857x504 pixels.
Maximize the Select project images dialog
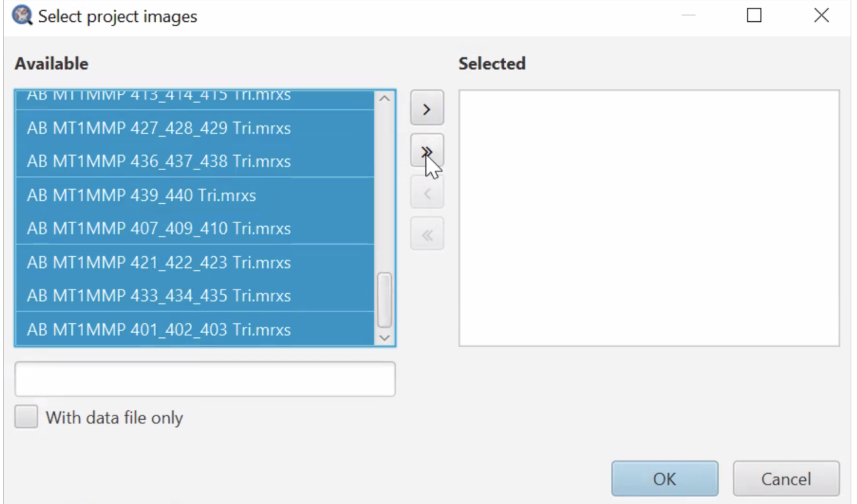[754, 16]
